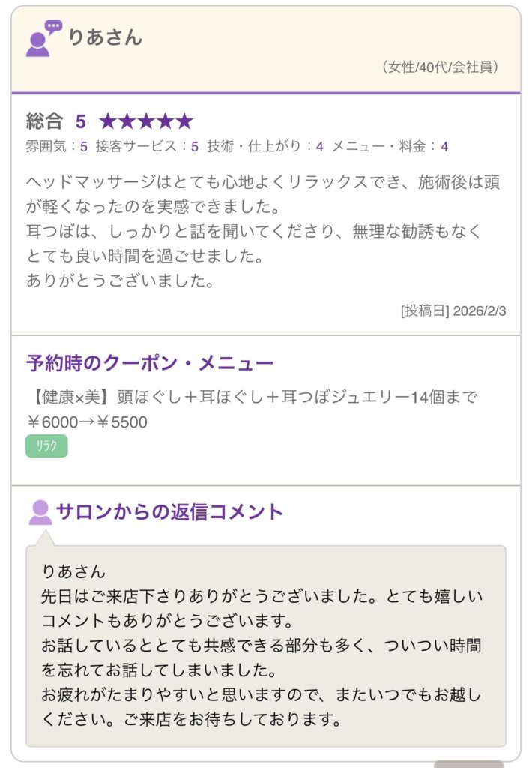Select the 総合 5 overall score

coord(56,121)
